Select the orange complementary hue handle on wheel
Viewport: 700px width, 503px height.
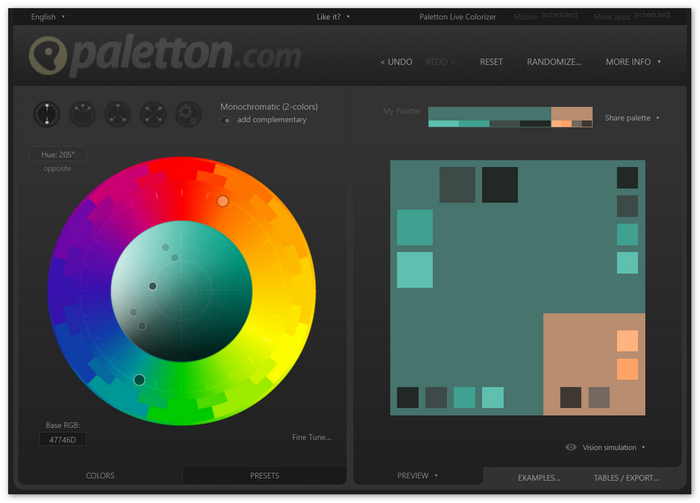coord(223,201)
